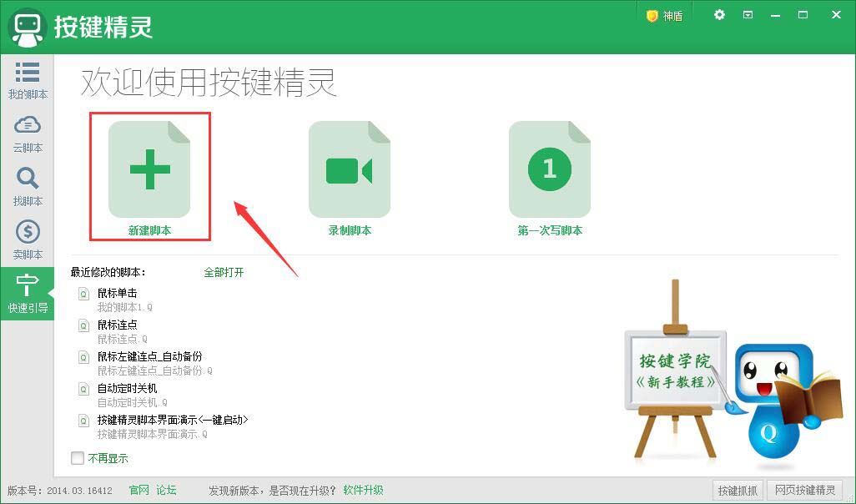
Task: Open the 官网 link
Action: [x=139, y=490]
